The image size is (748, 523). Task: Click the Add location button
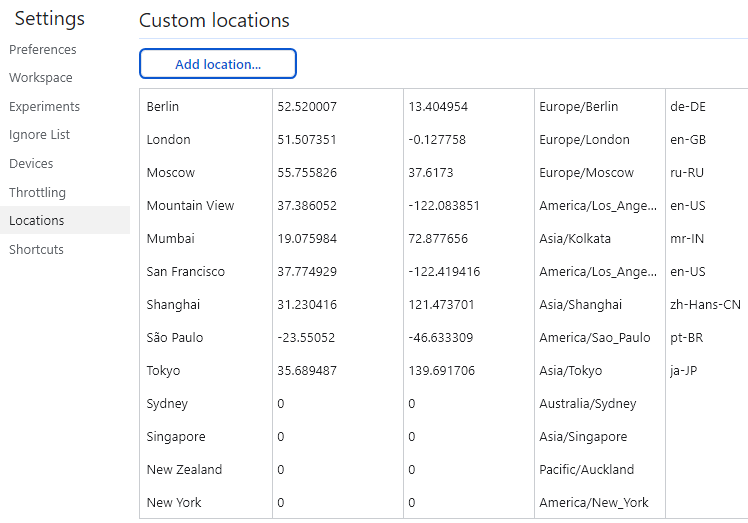pos(218,64)
